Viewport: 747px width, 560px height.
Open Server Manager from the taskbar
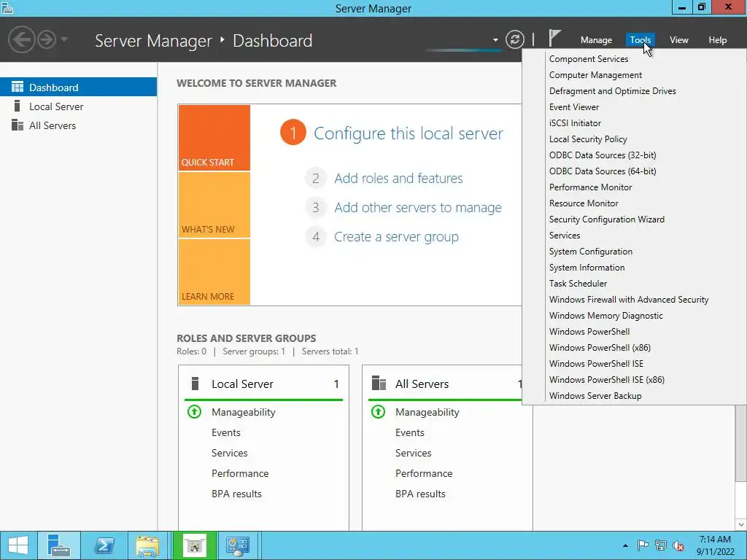(x=59, y=545)
